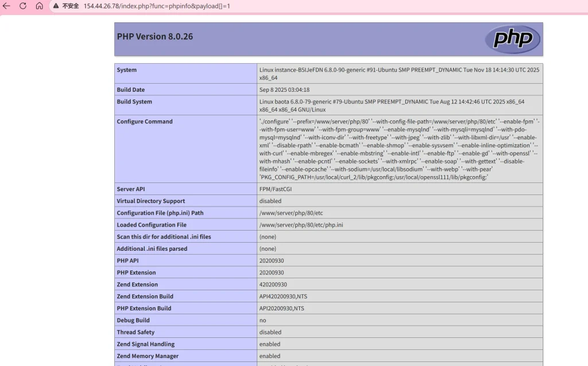Click the Debug Build row label

coord(133,321)
